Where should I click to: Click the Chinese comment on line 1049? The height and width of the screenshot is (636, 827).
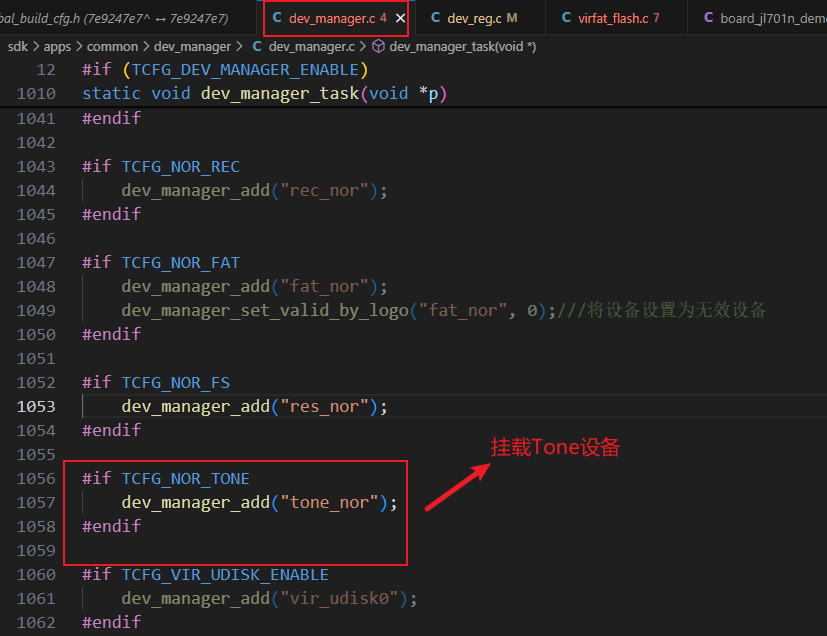661,311
